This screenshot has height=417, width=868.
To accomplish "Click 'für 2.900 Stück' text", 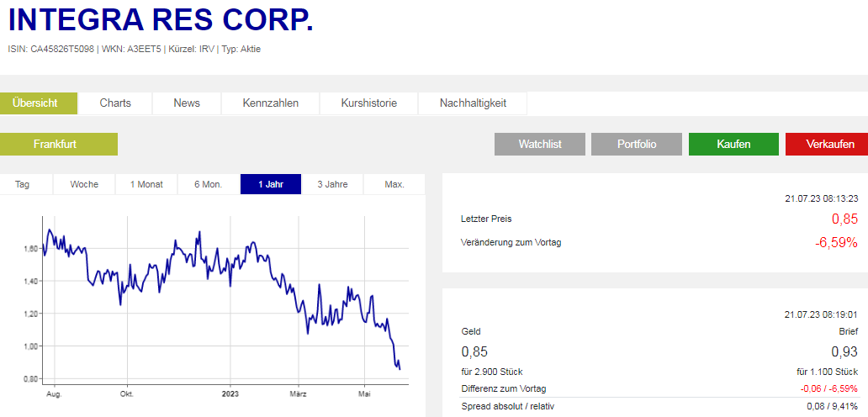I will tap(491, 372).
